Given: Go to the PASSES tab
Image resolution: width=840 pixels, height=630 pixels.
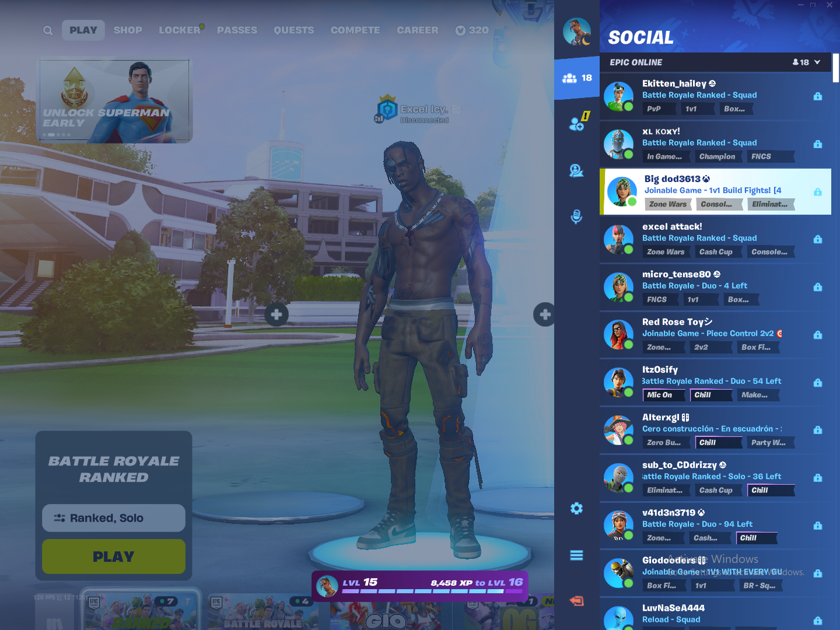Looking at the screenshot, I should coord(237,30).
